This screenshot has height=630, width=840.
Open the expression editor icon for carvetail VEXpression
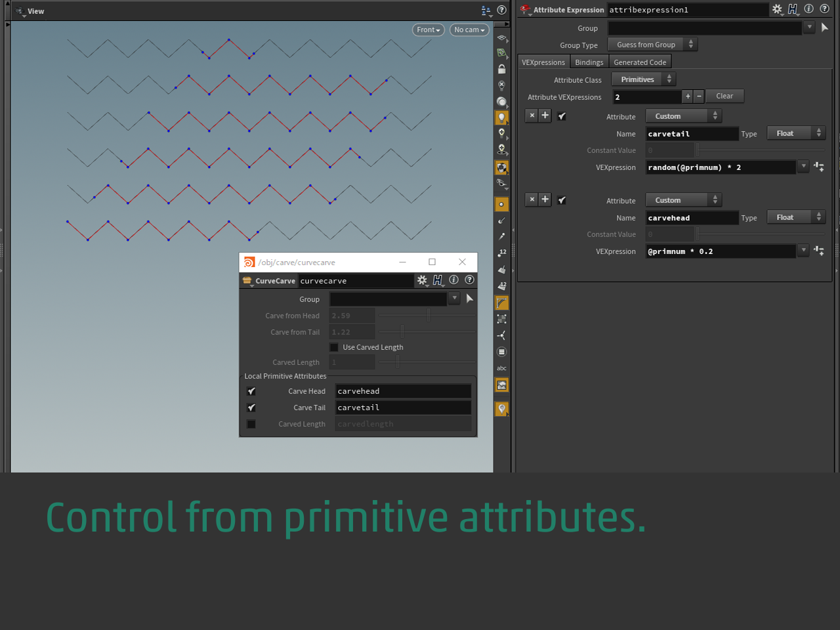(x=819, y=167)
